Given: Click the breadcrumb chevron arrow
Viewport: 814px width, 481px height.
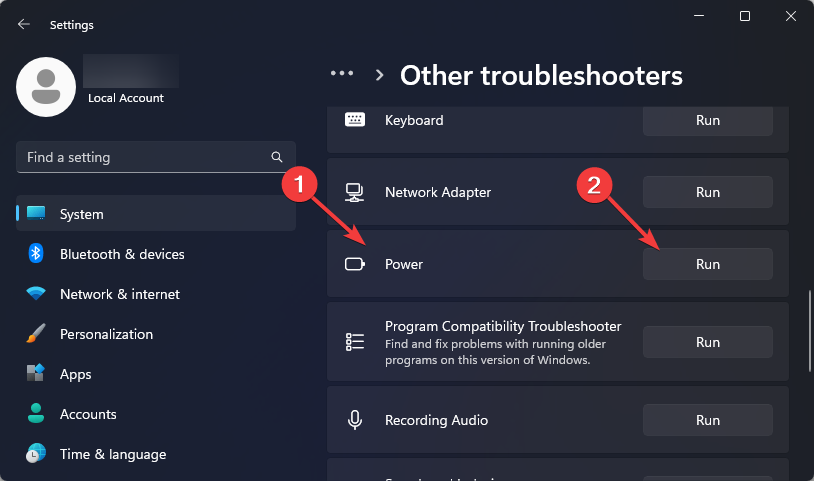Looking at the screenshot, I should pos(379,75).
